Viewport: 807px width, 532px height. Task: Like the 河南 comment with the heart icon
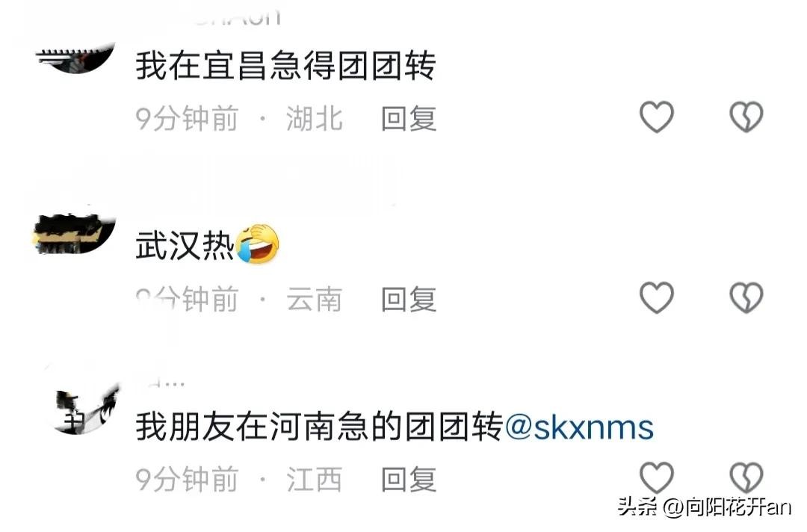pos(656,477)
